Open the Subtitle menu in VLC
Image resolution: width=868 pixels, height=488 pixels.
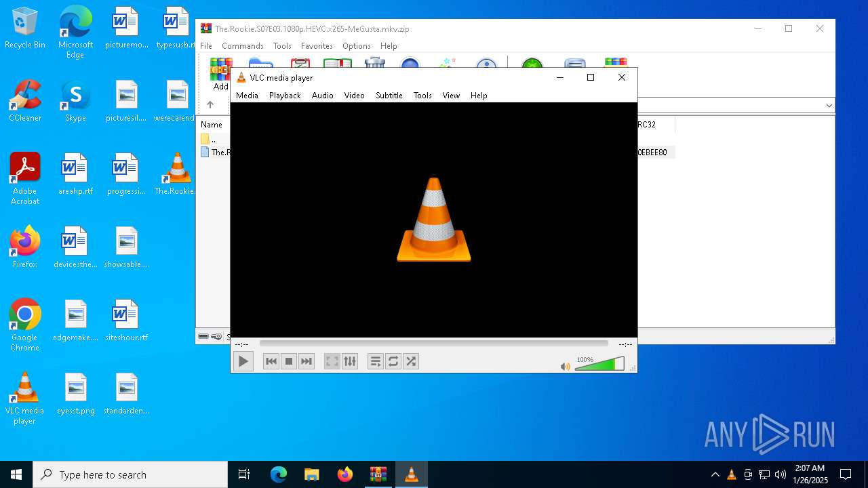[x=389, y=96]
